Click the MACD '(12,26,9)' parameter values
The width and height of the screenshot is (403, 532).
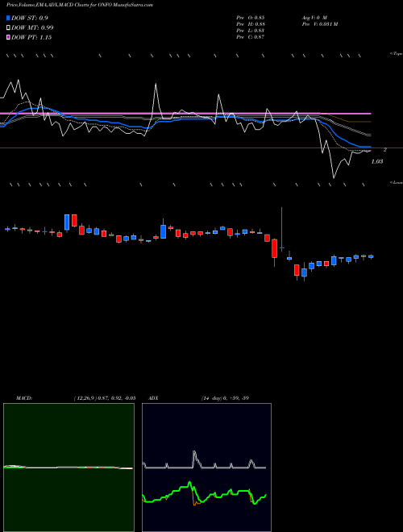[105, 398]
